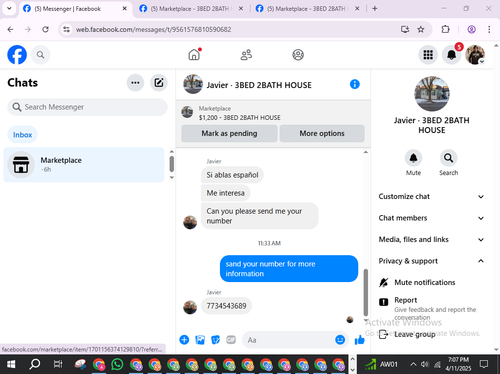The height and width of the screenshot is (374, 500).
Task: Click the chat list scroll down arrow
Action: point(172,178)
